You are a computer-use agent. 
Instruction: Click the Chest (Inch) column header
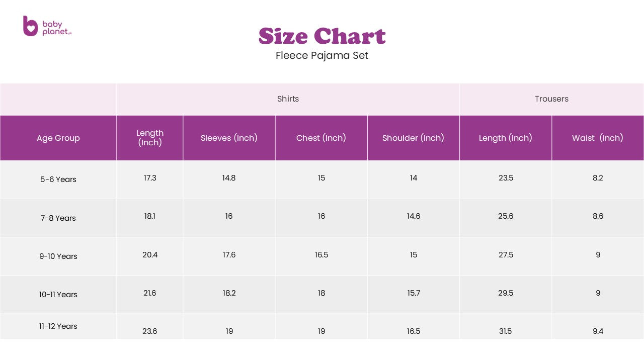(321, 138)
